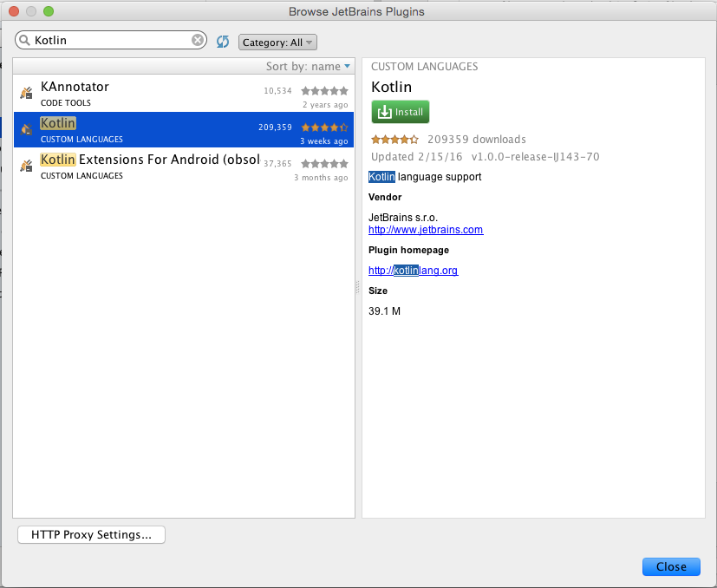
Task: Focus the plugin search field
Action: (111, 40)
